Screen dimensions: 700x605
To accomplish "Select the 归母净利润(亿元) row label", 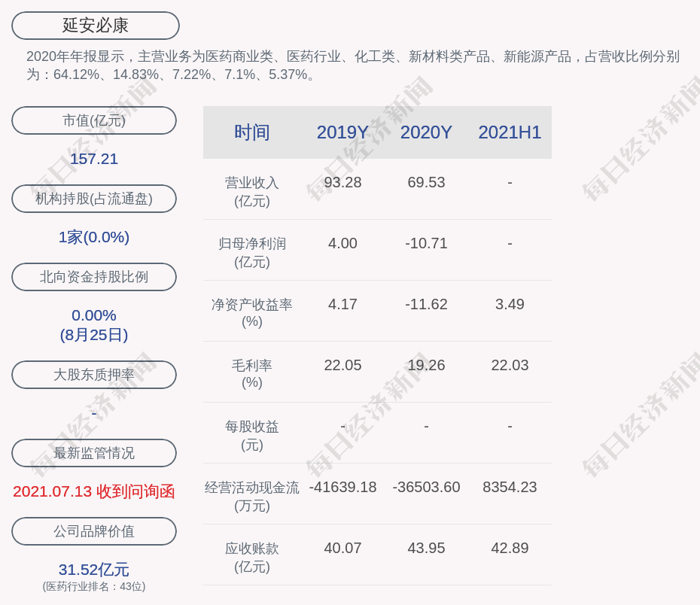I will pos(251,253).
